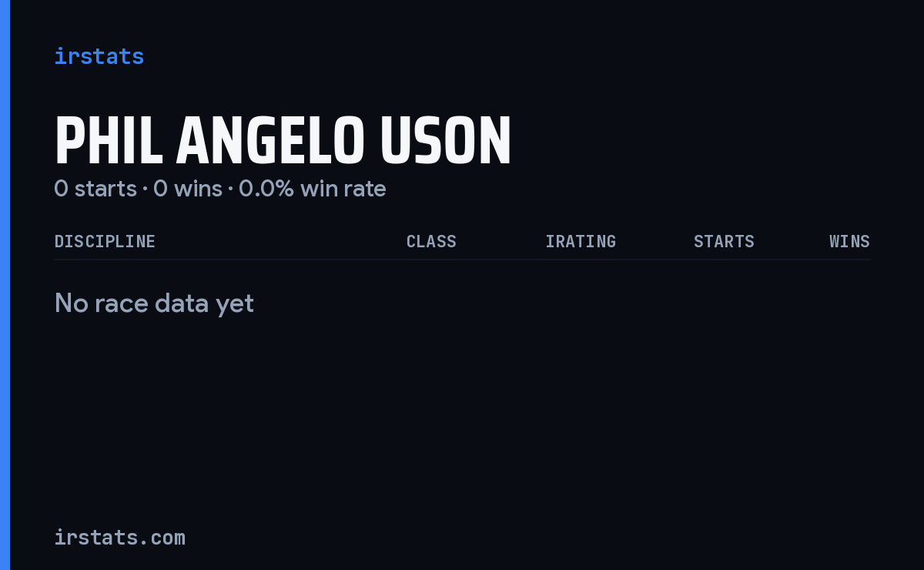Image resolution: width=924 pixels, height=570 pixels.
Task: Click the 'No race data yet' message
Action: 154,303
